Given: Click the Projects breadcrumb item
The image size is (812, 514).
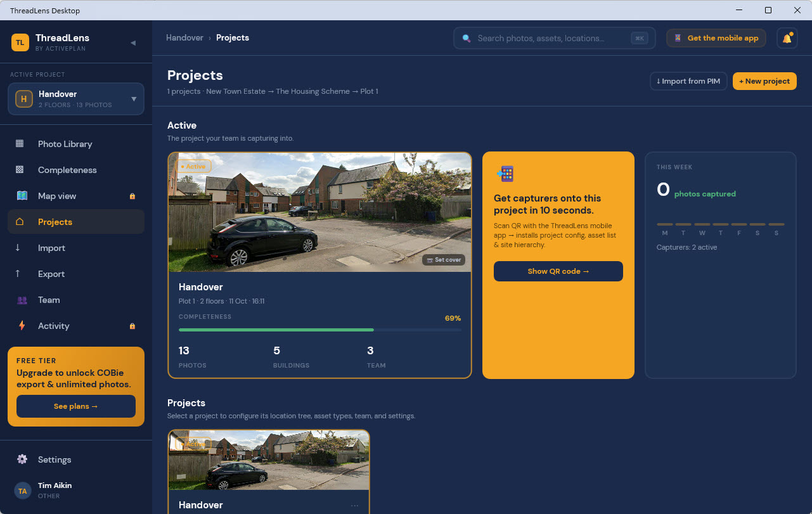Looking at the screenshot, I should pyautogui.click(x=233, y=38).
